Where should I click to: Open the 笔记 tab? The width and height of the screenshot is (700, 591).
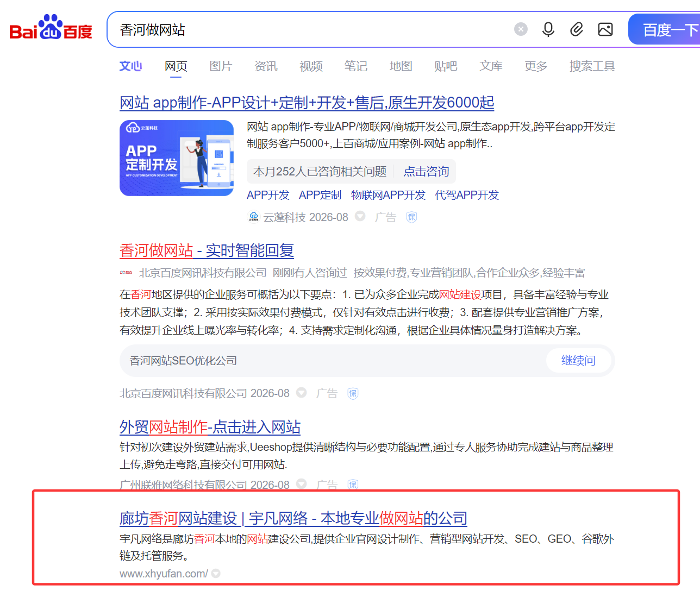click(x=356, y=66)
